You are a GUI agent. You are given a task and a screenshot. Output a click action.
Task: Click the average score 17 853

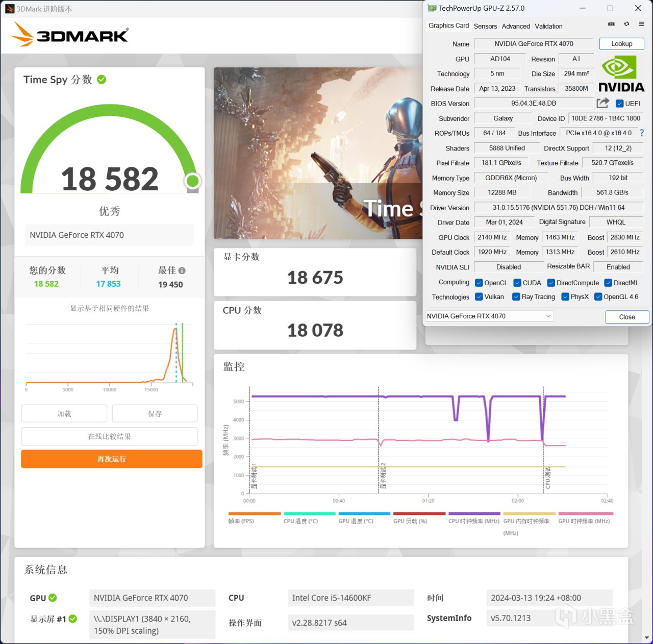(x=109, y=284)
